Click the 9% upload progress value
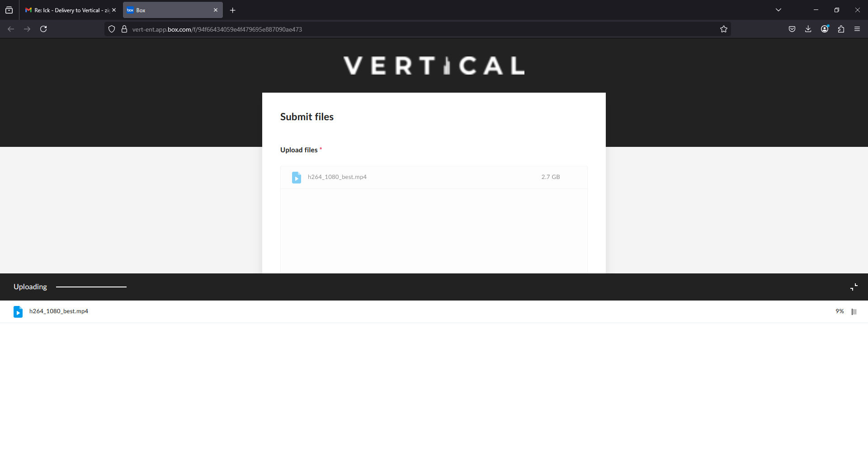 pos(840,311)
